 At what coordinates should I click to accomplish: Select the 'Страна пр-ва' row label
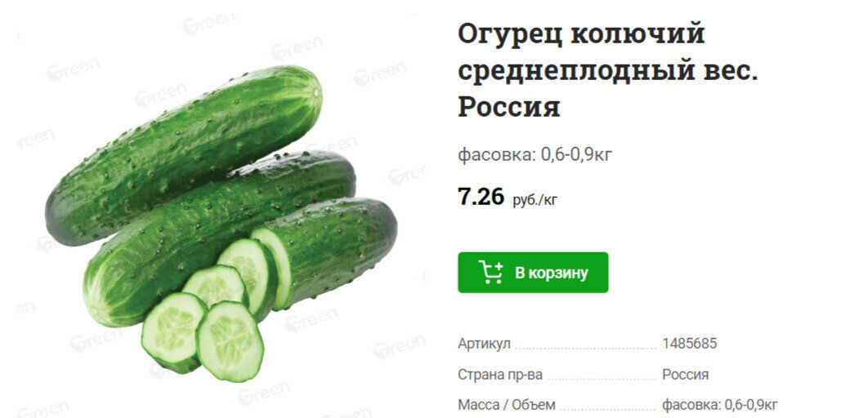(500, 375)
